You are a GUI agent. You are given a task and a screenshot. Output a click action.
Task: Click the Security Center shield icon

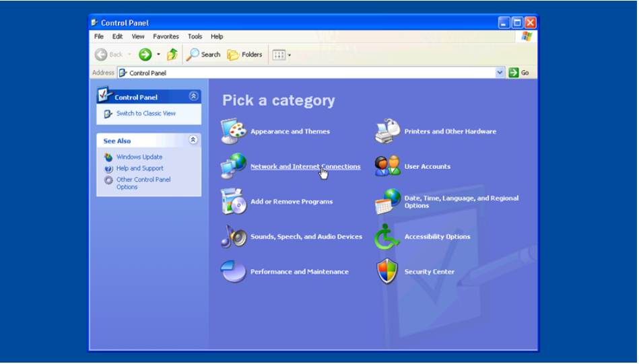click(x=387, y=271)
